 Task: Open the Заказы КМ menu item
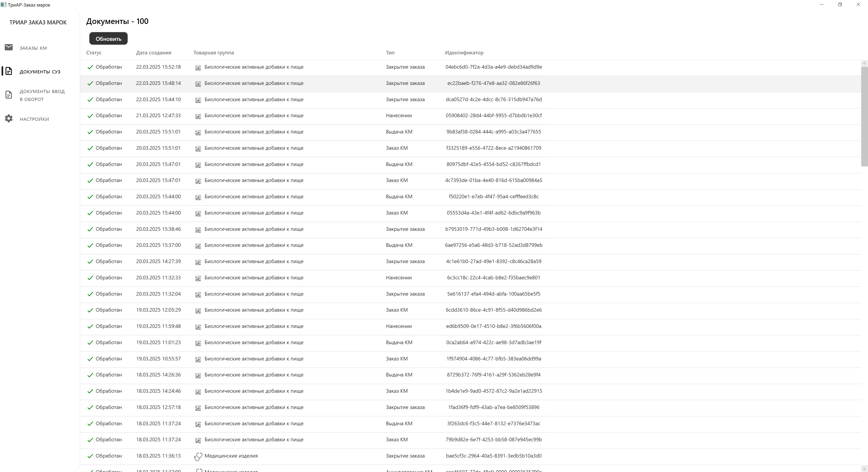[x=33, y=48]
